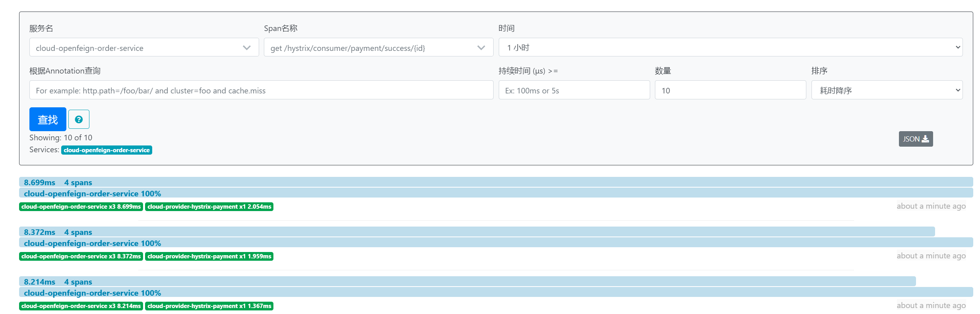Click the help question mark icon button
This screenshot has width=980, height=314.
(x=79, y=119)
